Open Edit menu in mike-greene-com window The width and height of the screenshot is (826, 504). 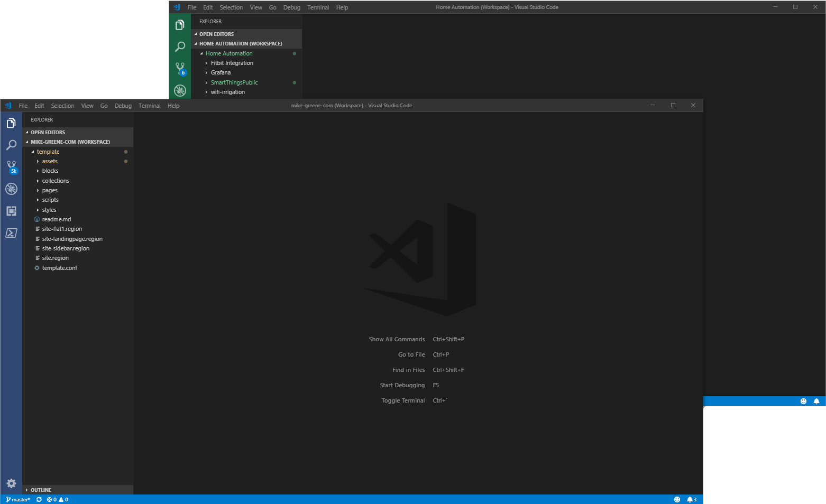click(x=39, y=106)
